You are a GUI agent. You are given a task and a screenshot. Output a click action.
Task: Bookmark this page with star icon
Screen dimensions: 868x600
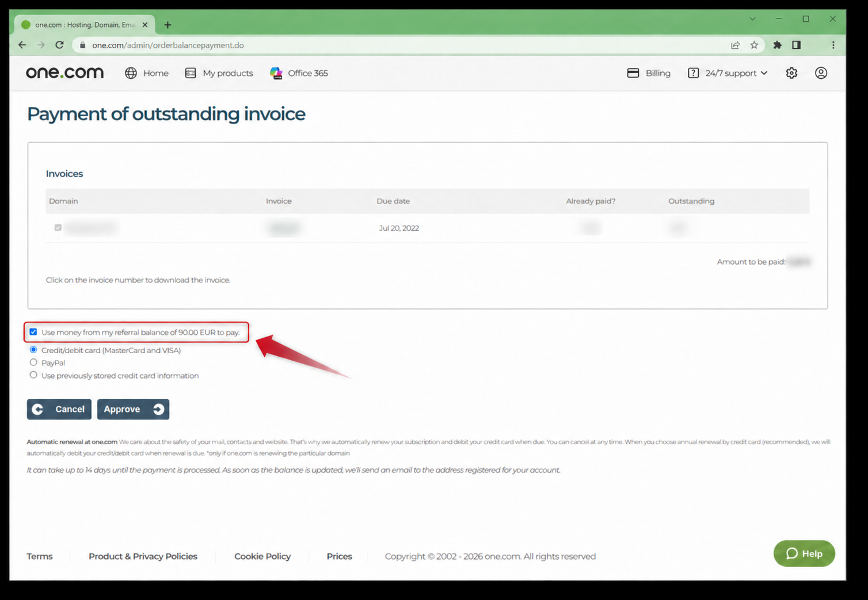(x=754, y=45)
